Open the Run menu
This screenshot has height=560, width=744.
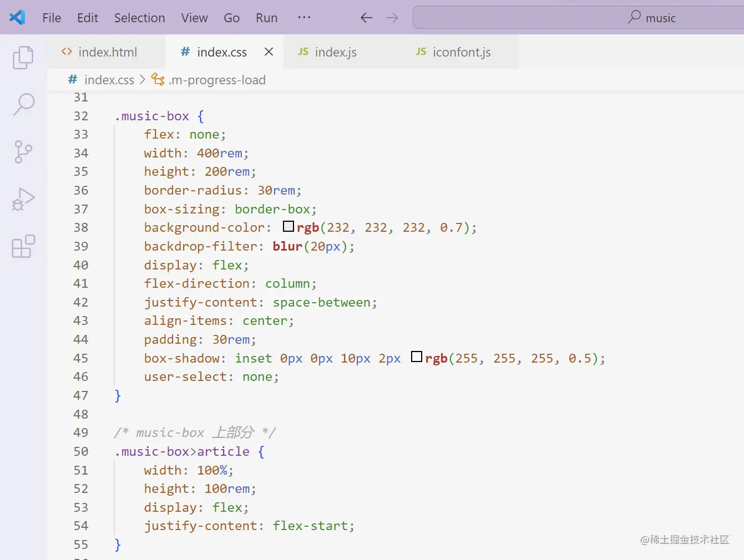(x=266, y=18)
